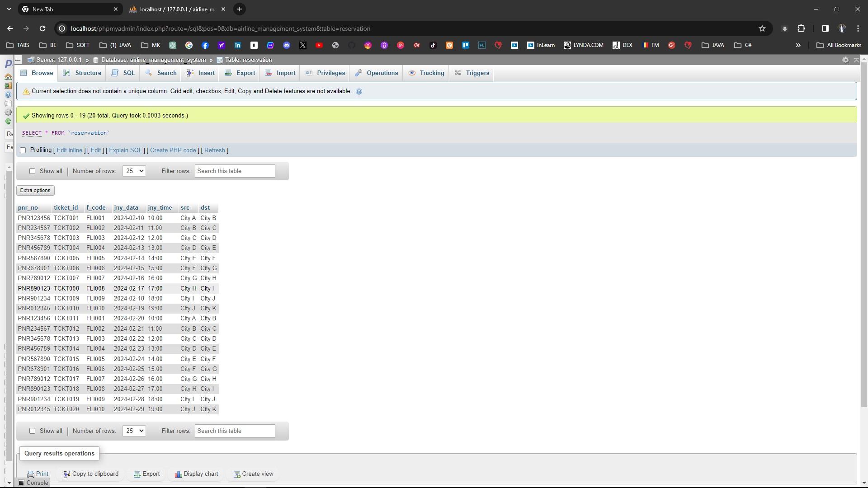Click the top Filter rows search field
Image resolution: width=868 pixels, height=488 pixels.
(x=235, y=171)
